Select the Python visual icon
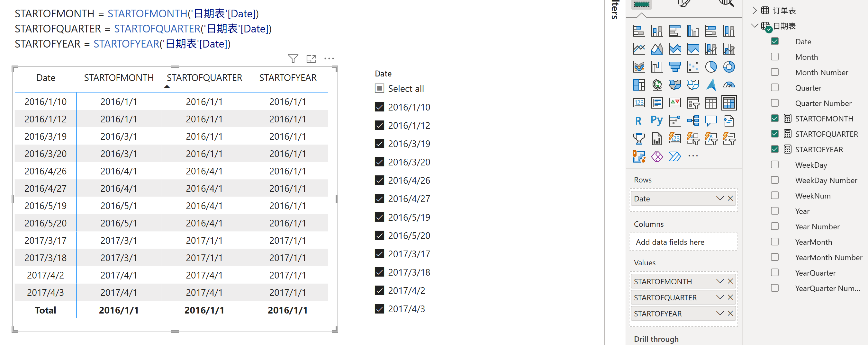Image resolution: width=868 pixels, height=345 pixels. (x=656, y=120)
